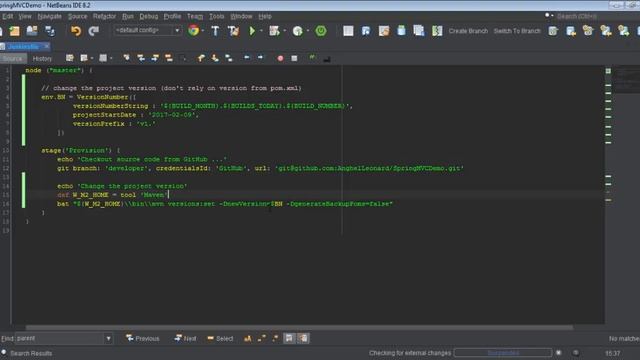Click the Find Selection icon in editor toolbar

coord(127,58)
